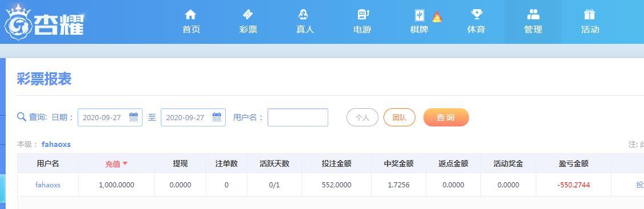Open the 活动 gift box icon
Viewport: 644px width, 209px height.
click(x=590, y=15)
